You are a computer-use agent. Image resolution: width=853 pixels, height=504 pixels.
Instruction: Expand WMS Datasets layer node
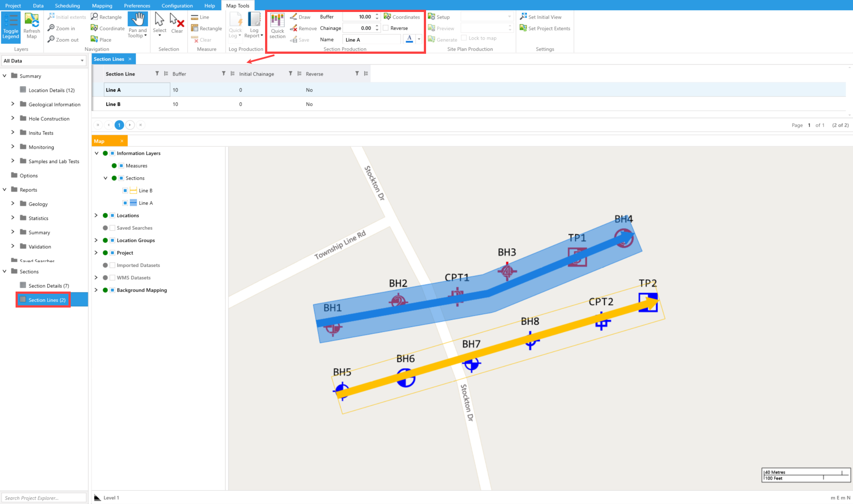[x=96, y=278]
